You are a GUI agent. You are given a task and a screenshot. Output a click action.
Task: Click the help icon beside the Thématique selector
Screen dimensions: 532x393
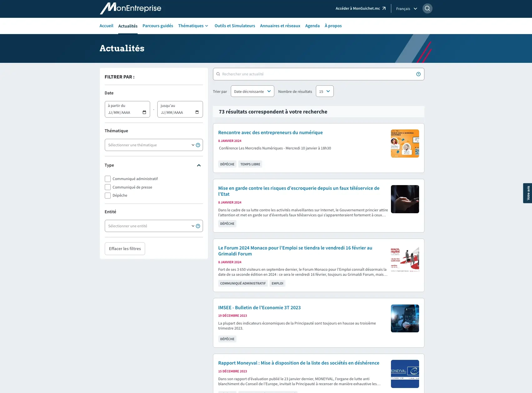198,145
